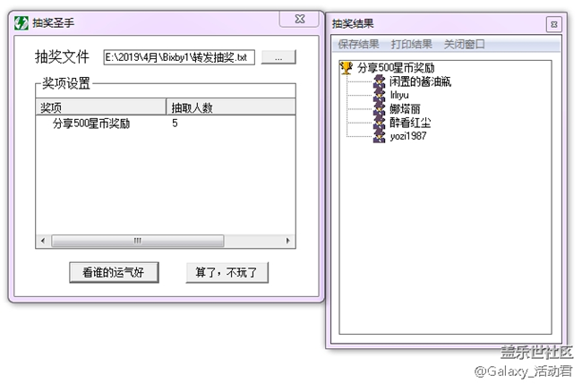The height and width of the screenshot is (392, 582).
Task: Click the horizontal scrollbar thumb in prize list
Action: click(138, 241)
